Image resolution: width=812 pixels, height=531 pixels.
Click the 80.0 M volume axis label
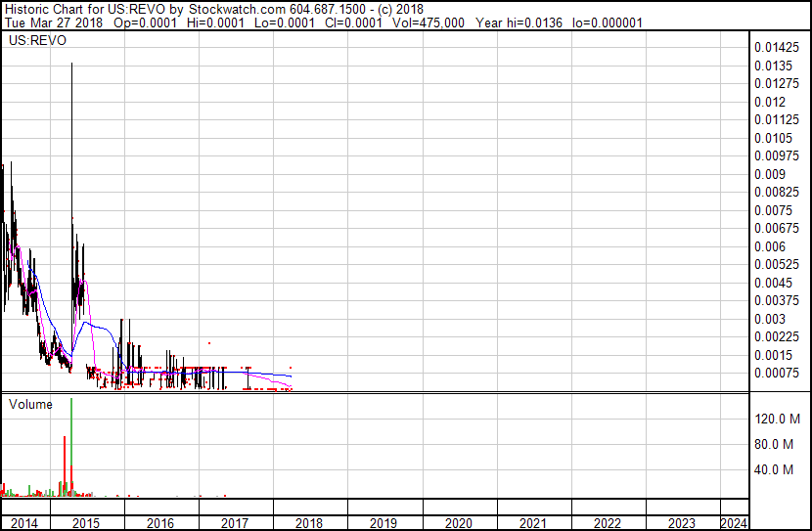click(x=776, y=445)
